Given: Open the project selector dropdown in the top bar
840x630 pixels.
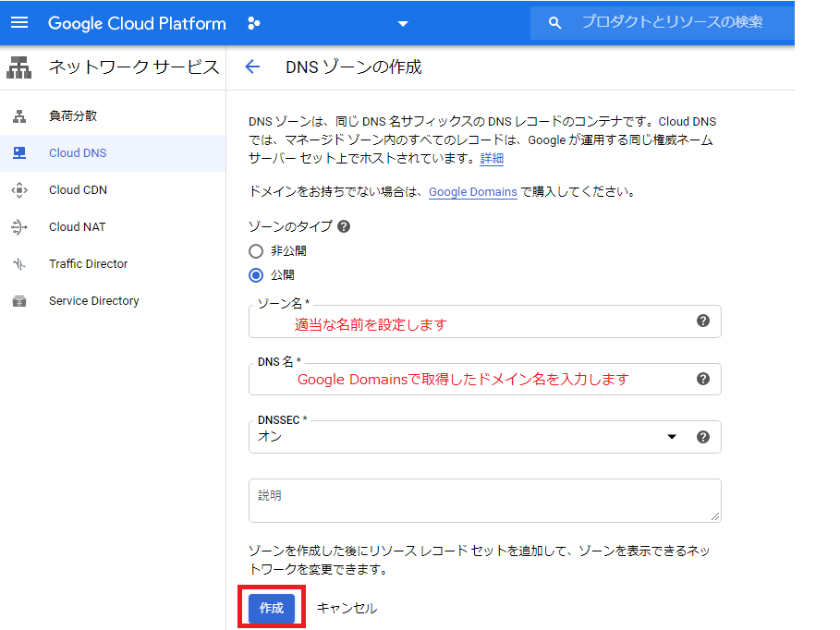Looking at the screenshot, I should click(x=401, y=23).
